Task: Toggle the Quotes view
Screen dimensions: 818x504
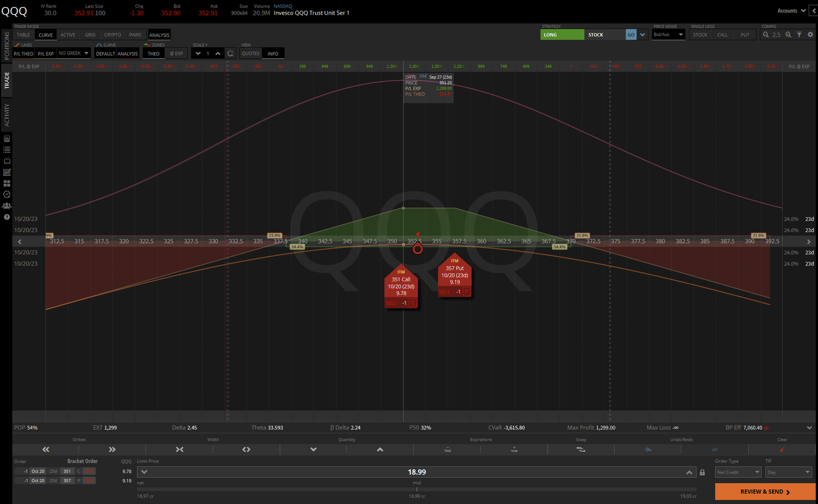Action: tap(251, 53)
